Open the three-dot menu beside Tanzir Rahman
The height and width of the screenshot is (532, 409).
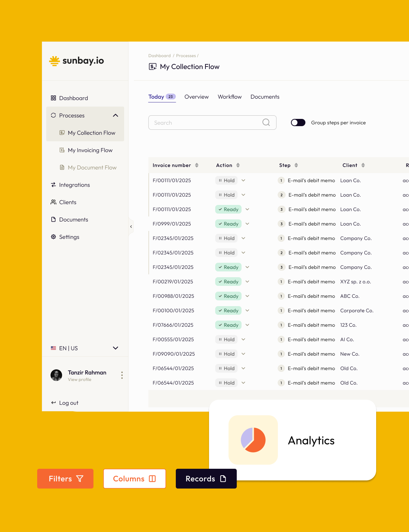point(122,375)
